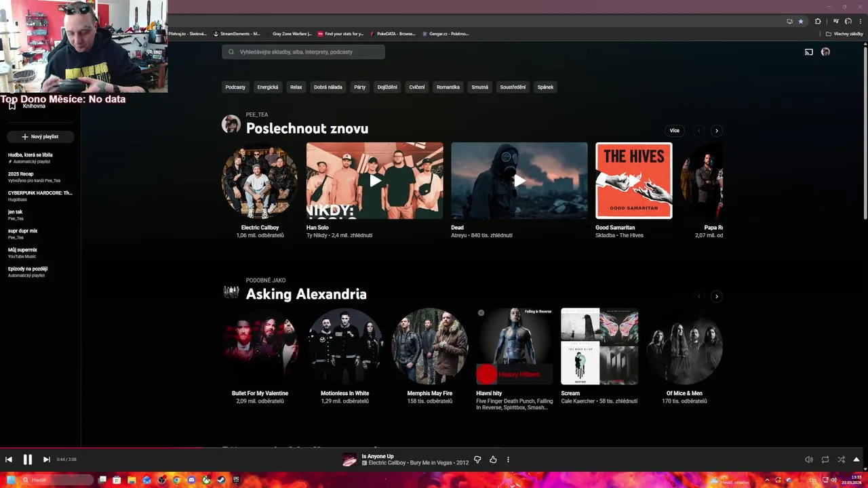The width and height of the screenshot is (868, 488).
Task: Focus the song search input field
Action: pos(303,52)
